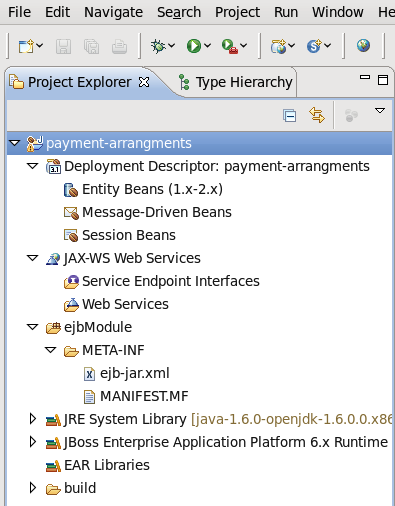Expand the build folder

33,488
